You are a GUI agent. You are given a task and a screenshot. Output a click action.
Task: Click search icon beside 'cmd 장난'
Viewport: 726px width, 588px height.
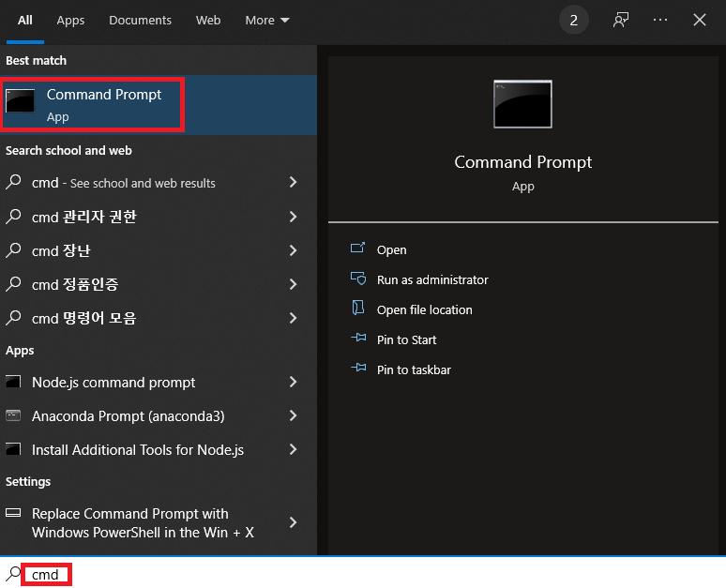pyautogui.click(x=13, y=250)
